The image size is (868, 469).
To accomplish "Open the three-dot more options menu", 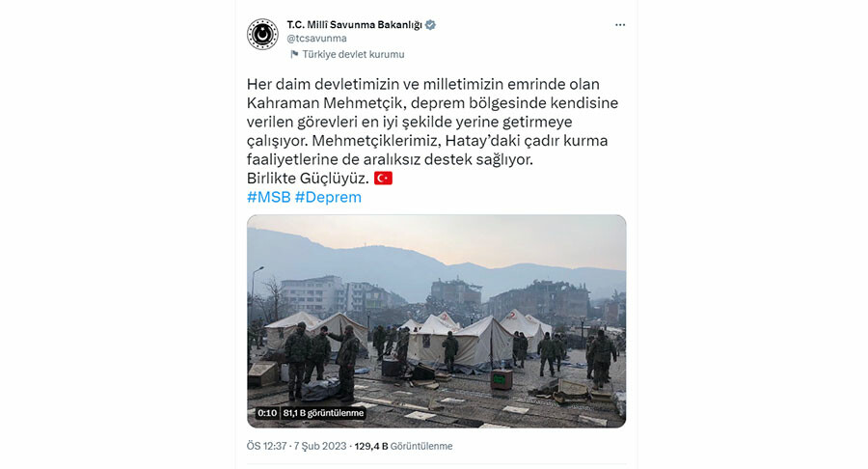I will coord(620,25).
